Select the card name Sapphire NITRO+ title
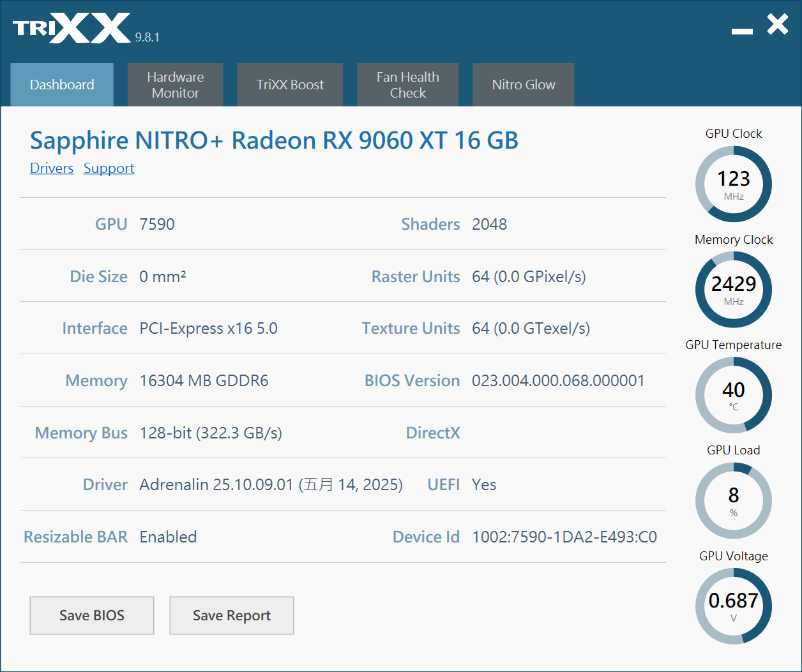Image resolution: width=802 pixels, height=672 pixels. 274,140
